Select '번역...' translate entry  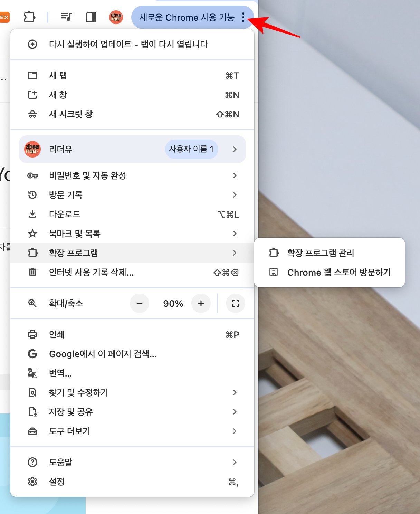[x=132, y=373]
